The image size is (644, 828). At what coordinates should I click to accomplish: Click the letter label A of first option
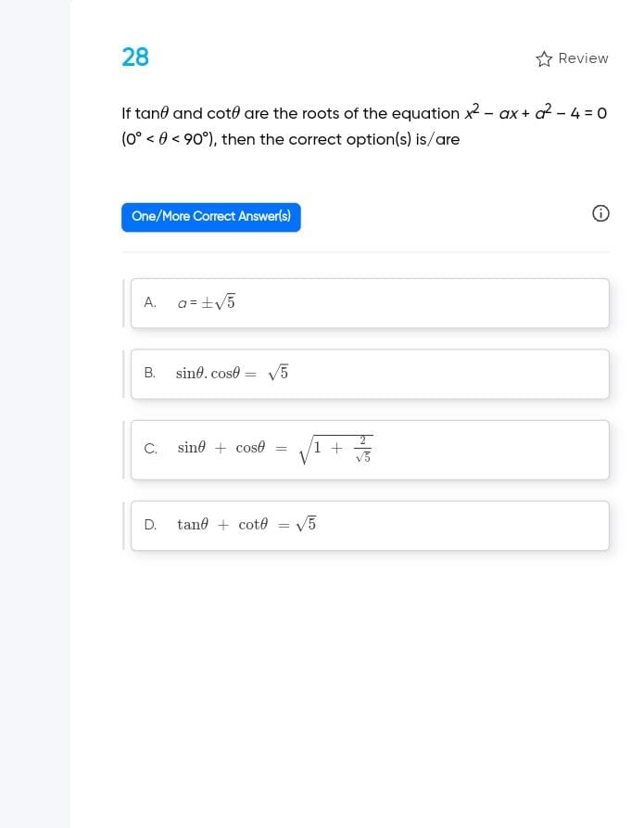150,302
